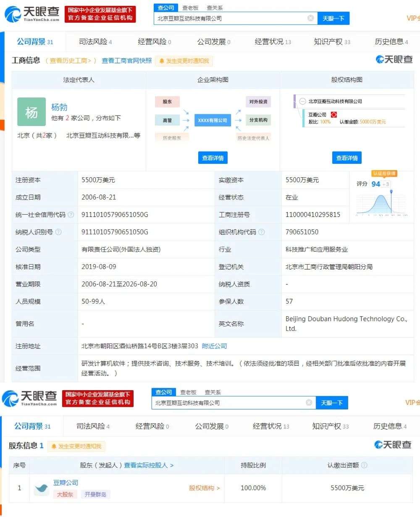The height and width of the screenshot is (517, 420).
Task: Open the 公司背景 tab in top navigation
Action: tap(35, 42)
